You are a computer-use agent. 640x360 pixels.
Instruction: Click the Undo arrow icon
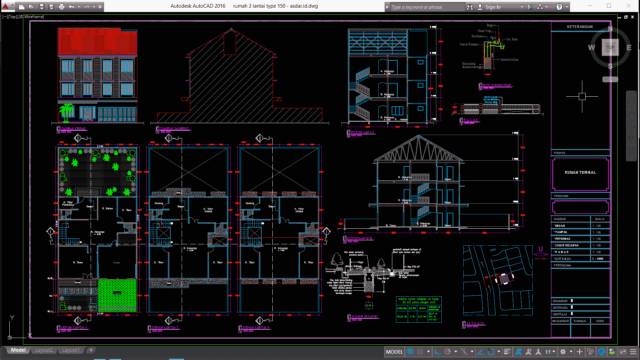(x=71, y=7)
